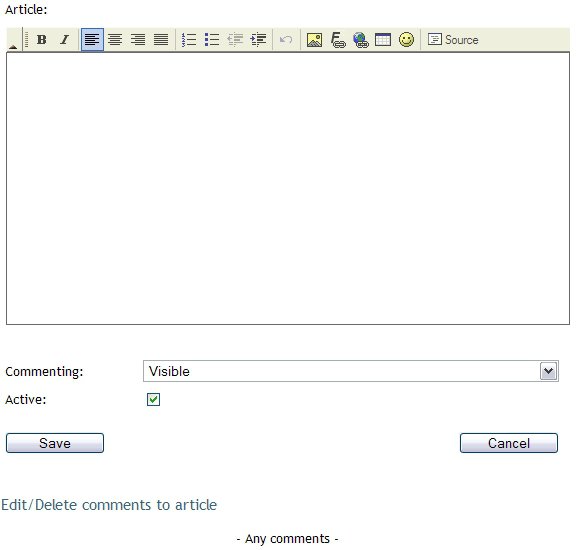Justify the article text block
Image resolution: width=584 pixels, height=550 pixels.
point(161,39)
